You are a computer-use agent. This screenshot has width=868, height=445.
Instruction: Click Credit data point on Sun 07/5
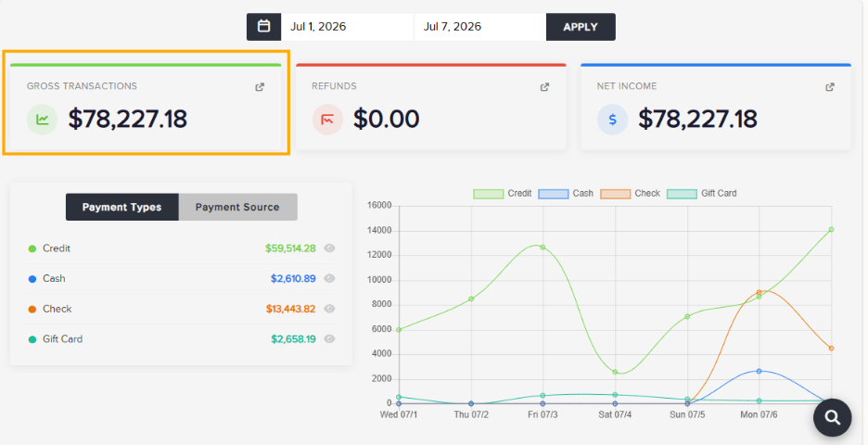coord(687,316)
